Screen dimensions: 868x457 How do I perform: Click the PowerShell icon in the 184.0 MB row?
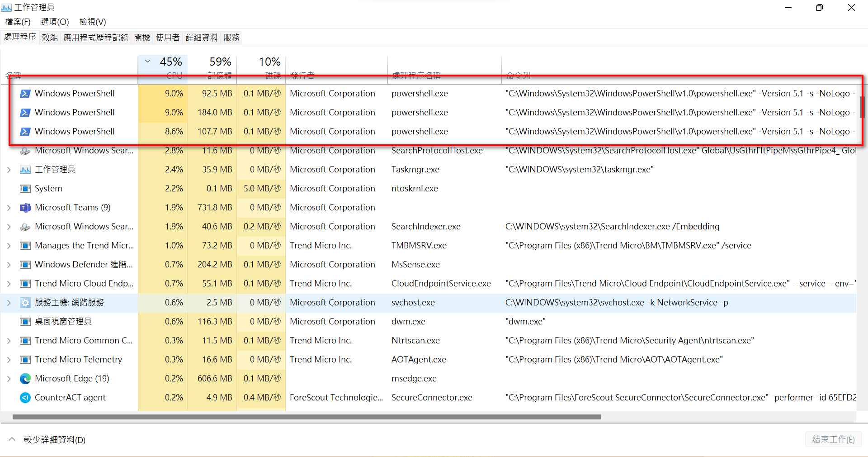point(25,113)
